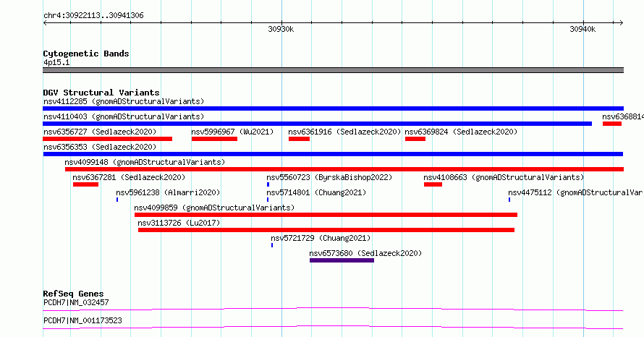Open the nsv3113726 (Lu2017) label
This screenshot has width=644, height=337.
tap(179, 223)
